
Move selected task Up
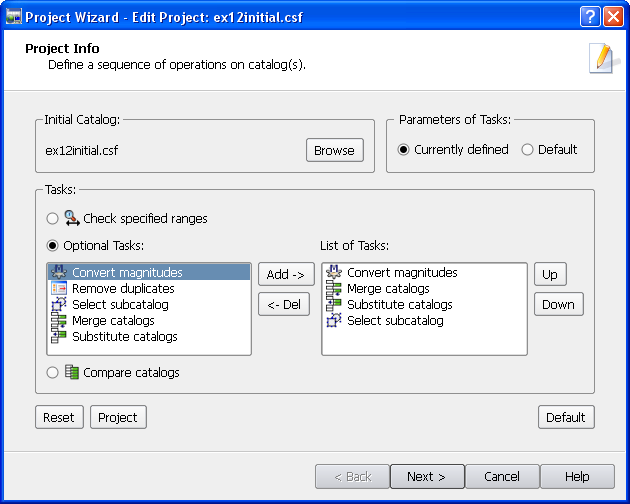(550, 274)
